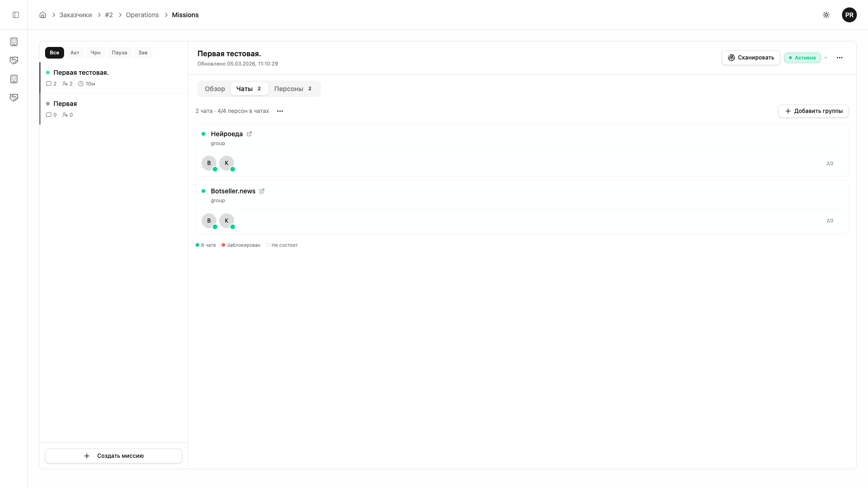Click the Сканировать button

tap(751, 58)
